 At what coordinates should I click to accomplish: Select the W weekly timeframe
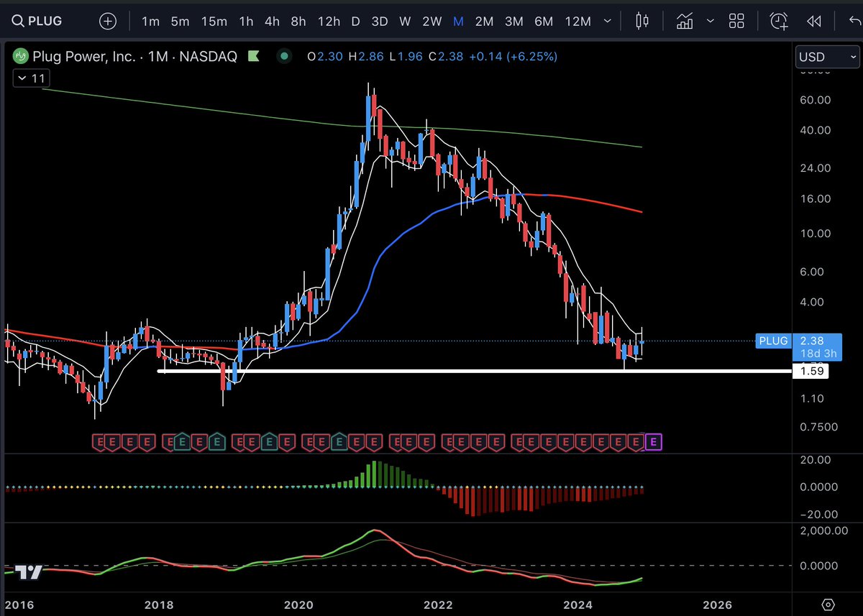(x=405, y=21)
